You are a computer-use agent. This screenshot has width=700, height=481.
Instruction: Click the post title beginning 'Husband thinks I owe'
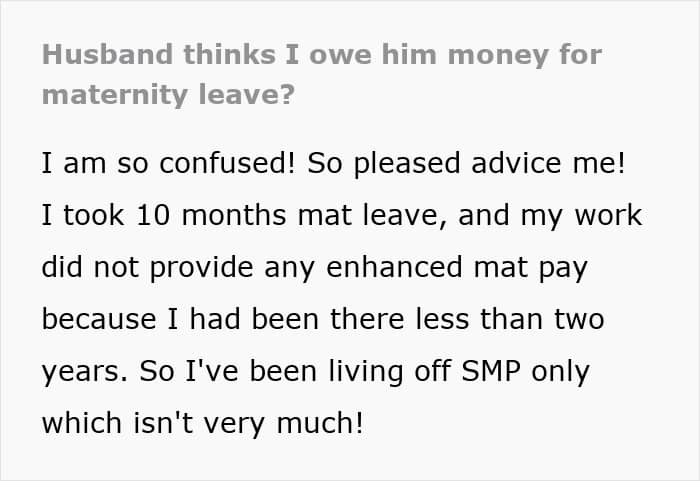pyautogui.click(x=322, y=55)
